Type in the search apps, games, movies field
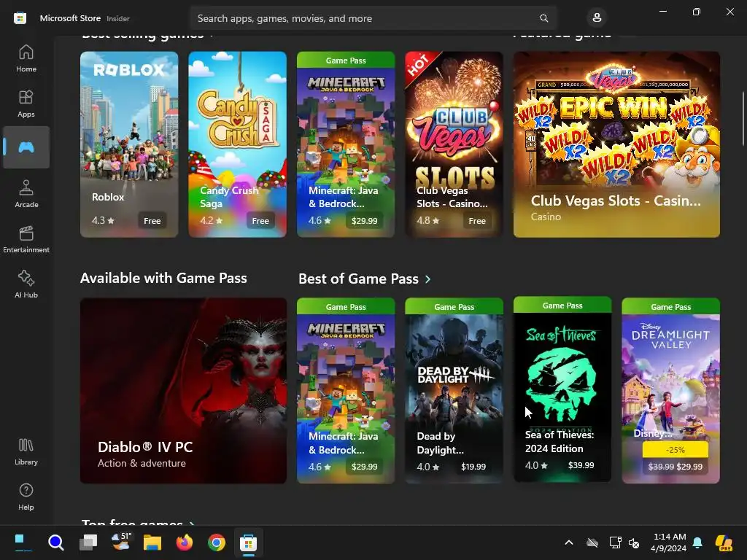747x560 pixels. pyautogui.click(x=373, y=18)
